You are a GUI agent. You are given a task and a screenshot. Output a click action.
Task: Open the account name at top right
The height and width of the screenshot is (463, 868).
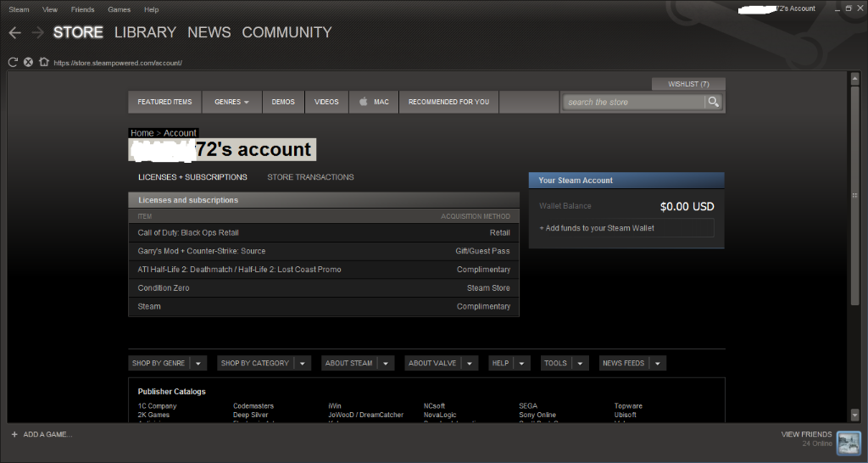click(x=777, y=8)
